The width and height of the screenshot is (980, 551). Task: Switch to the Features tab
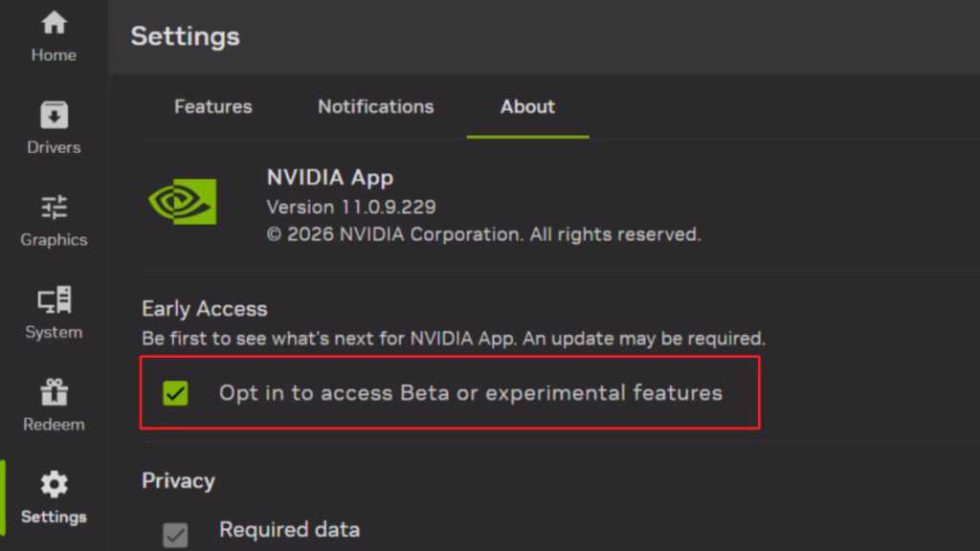tap(213, 107)
